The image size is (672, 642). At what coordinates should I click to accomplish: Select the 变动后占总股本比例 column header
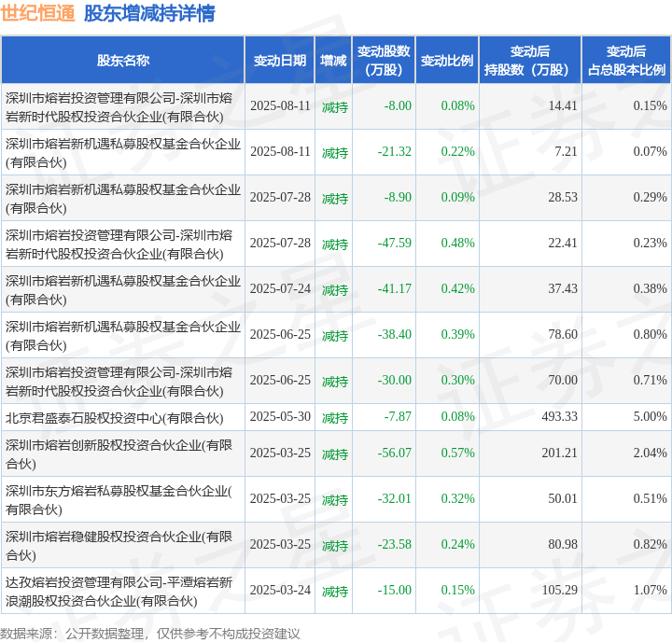[625, 60]
